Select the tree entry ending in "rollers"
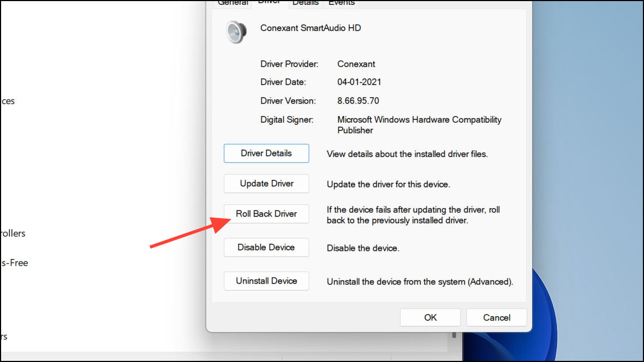 pos(13,233)
